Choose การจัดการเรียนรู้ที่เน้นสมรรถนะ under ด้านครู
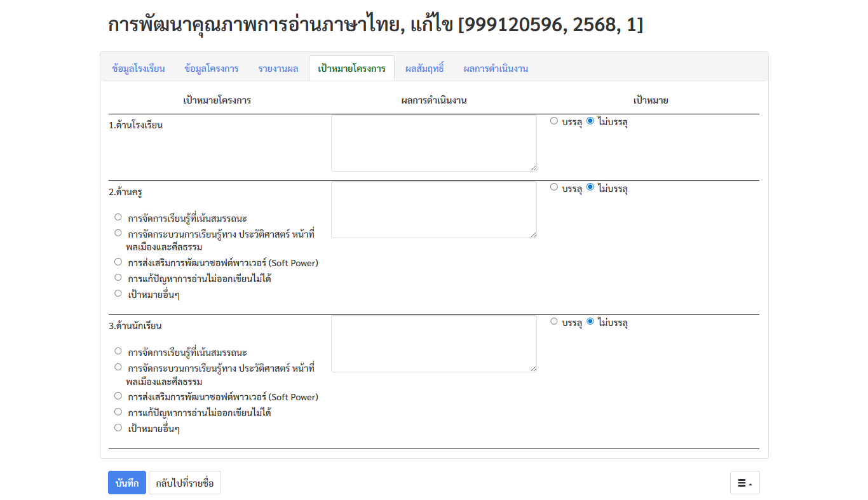Image resolution: width=868 pixels, height=500 pixels. pos(118,217)
